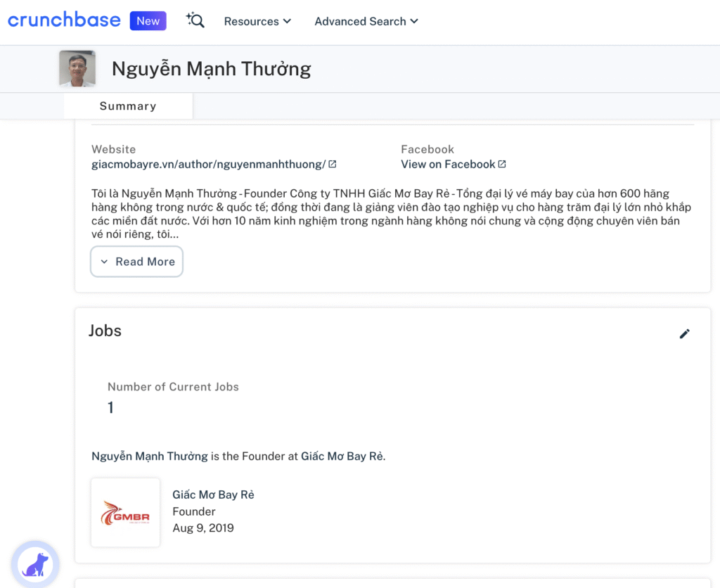Open the AI search sparkle icon

[x=195, y=20]
